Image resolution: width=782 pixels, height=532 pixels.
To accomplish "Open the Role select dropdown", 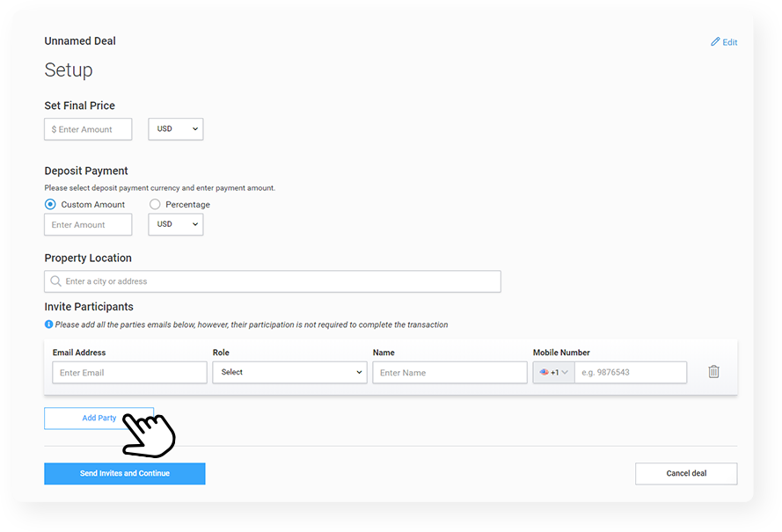I will 289,373.
